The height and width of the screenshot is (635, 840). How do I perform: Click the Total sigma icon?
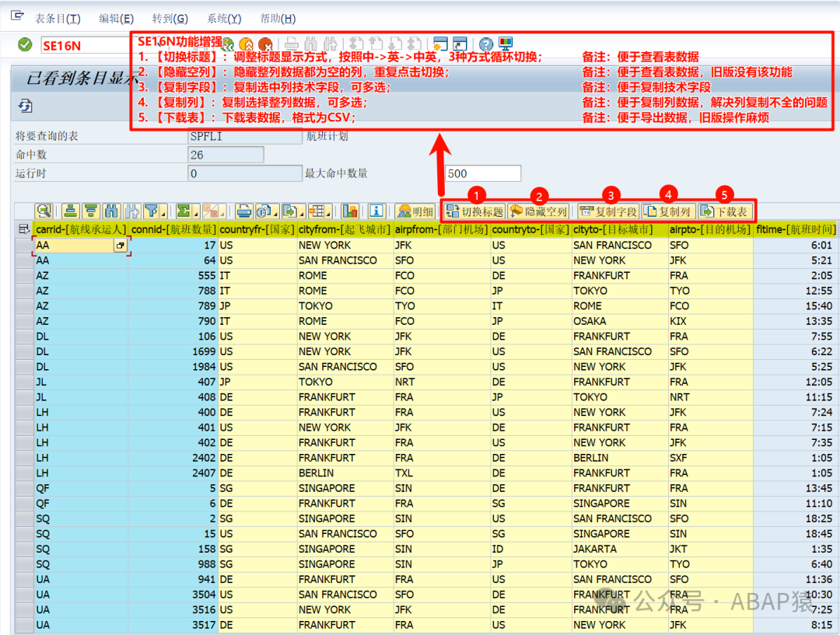pos(184,211)
